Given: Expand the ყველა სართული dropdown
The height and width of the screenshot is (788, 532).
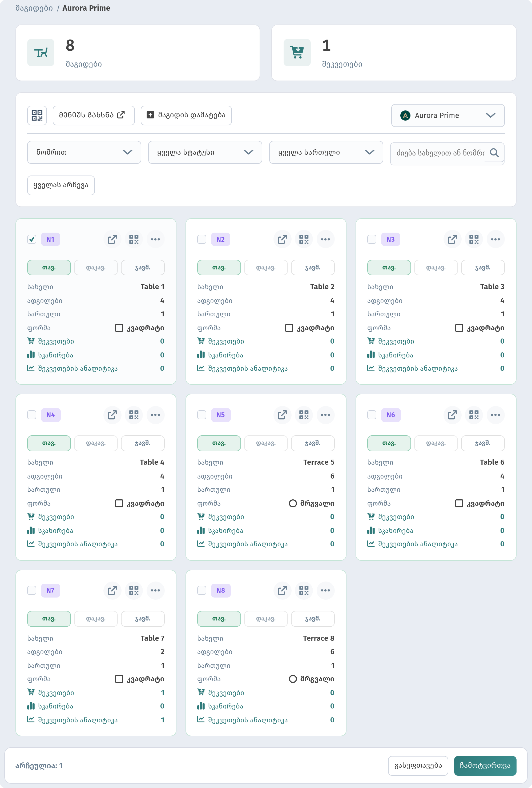Looking at the screenshot, I should [326, 153].
